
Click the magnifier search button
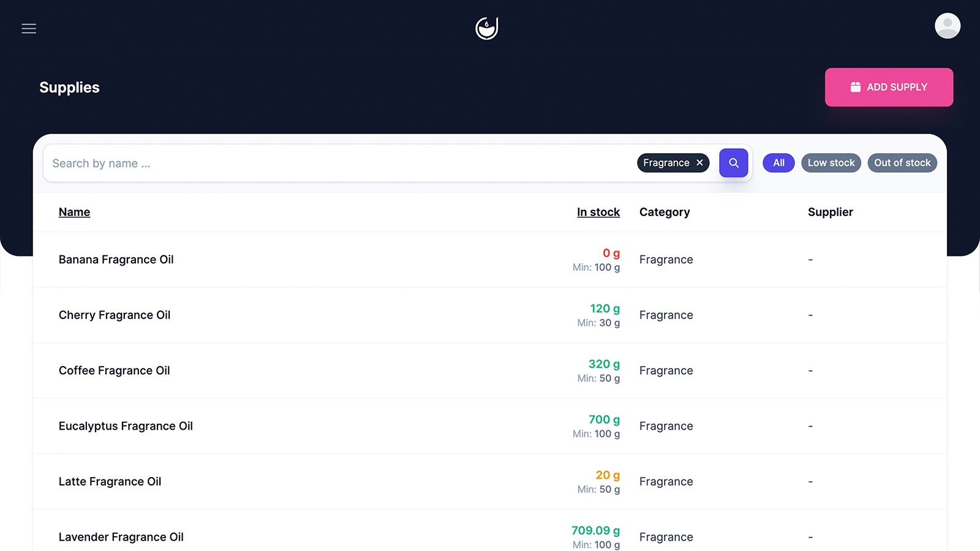pos(734,163)
